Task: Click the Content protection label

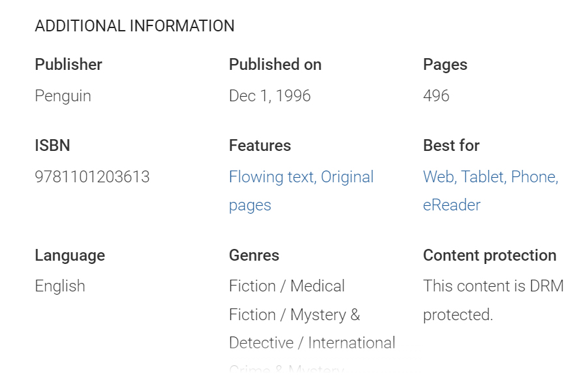Action: click(489, 255)
